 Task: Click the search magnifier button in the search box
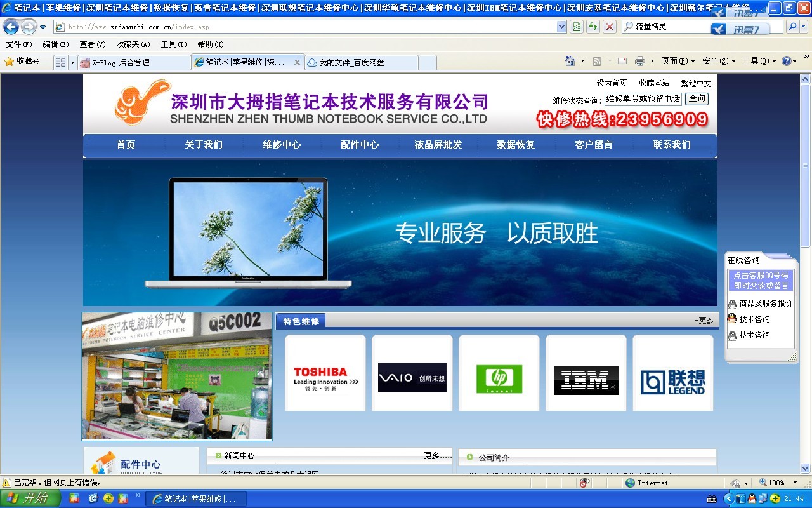[792, 27]
